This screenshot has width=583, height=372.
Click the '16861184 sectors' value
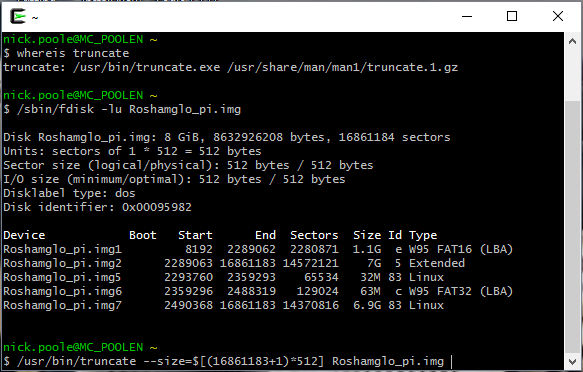click(x=394, y=137)
